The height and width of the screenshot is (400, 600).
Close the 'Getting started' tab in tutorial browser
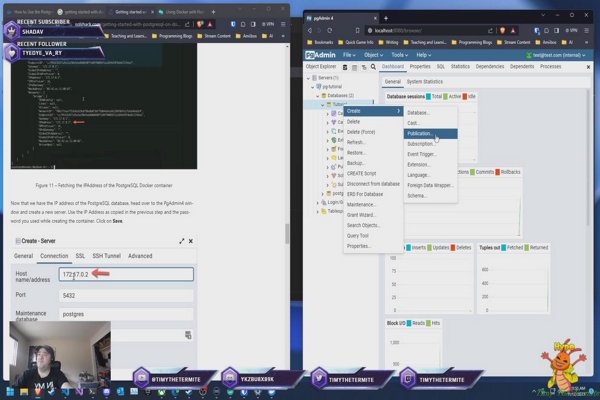(x=152, y=12)
